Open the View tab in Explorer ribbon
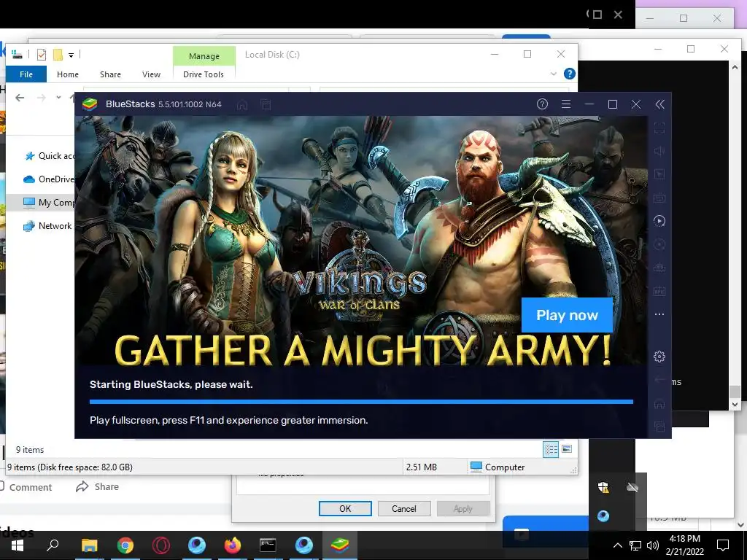 151,74
